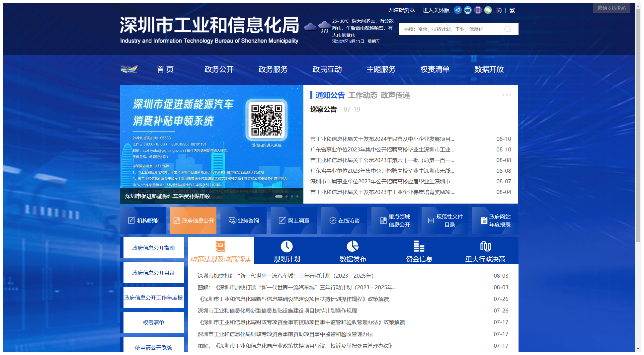Click the search magnifier icon
The width and height of the screenshot is (644, 355).
pos(508,29)
